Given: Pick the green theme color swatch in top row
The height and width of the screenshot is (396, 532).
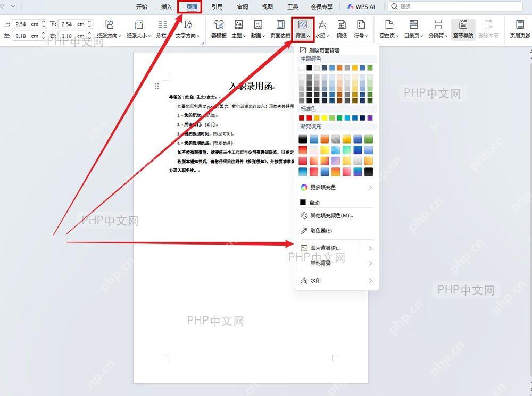Looking at the screenshot, I should pyautogui.click(x=370, y=68).
